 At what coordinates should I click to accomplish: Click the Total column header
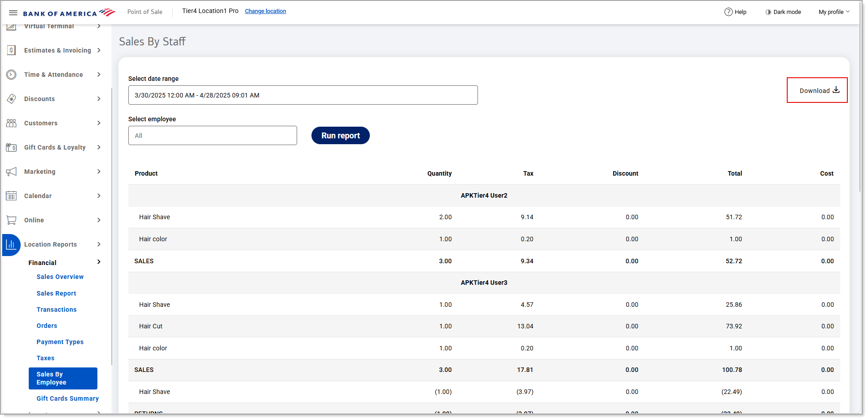[x=735, y=173]
